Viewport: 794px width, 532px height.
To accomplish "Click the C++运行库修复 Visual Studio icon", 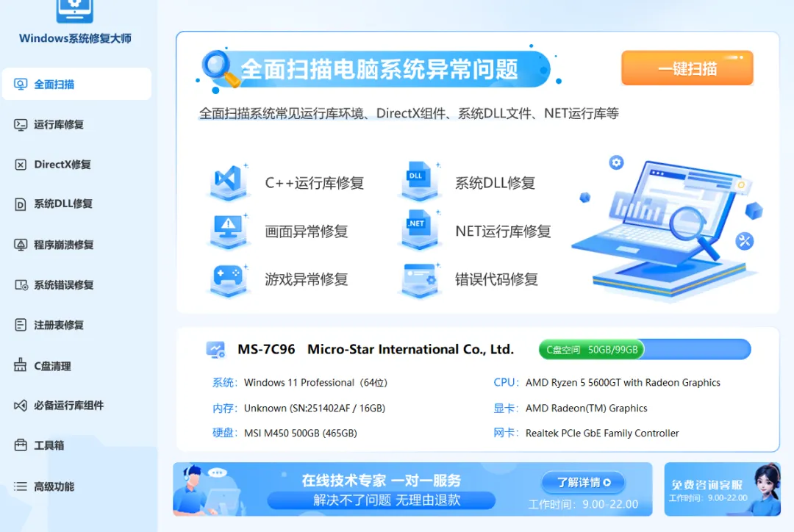I will coord(229,181).
